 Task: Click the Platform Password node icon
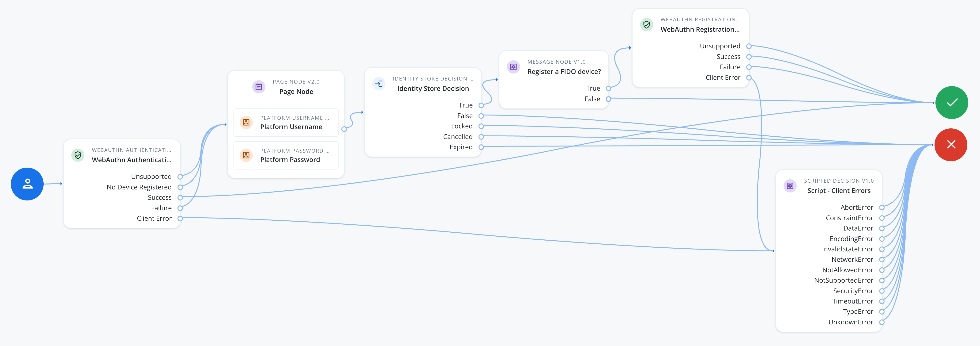pyautogui.click(x=246, y=155)
